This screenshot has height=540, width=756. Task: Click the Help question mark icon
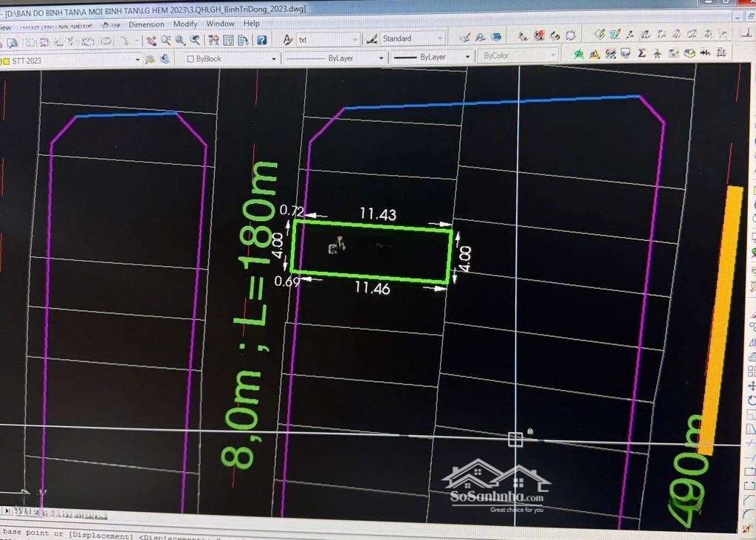click(x=261, y=40)
